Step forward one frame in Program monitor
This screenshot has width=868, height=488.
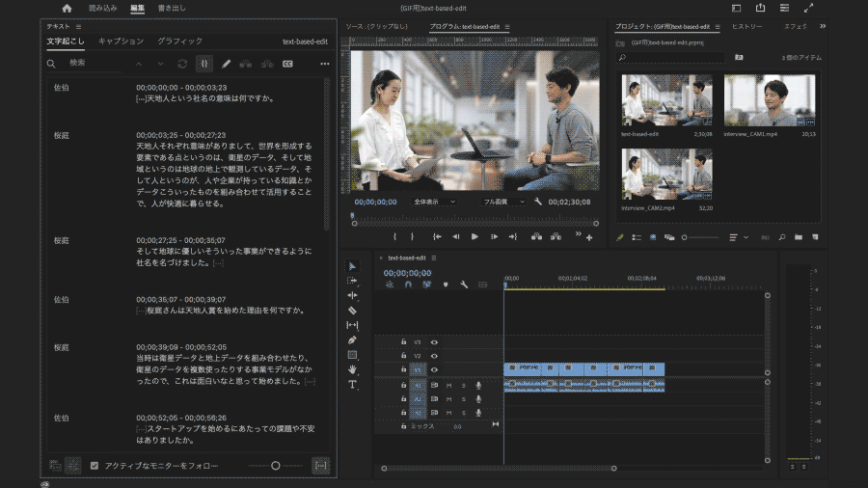pyautogui.click(x=494, y=237)
